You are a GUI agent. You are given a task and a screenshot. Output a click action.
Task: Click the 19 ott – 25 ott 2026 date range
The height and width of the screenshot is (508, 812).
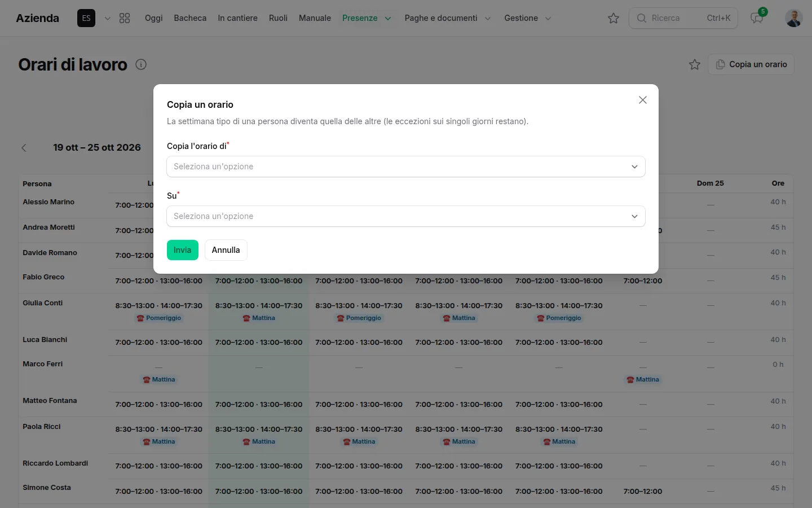97,148
